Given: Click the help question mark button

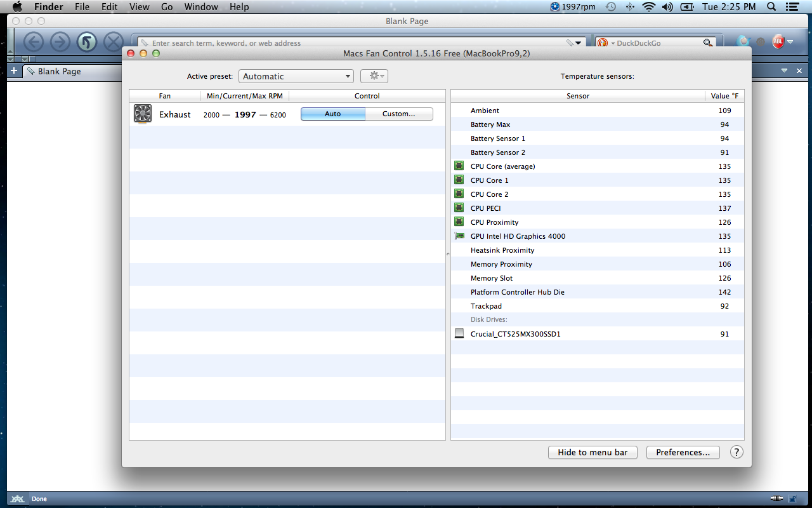Looking at the screenshot, I should coord(737,452).
